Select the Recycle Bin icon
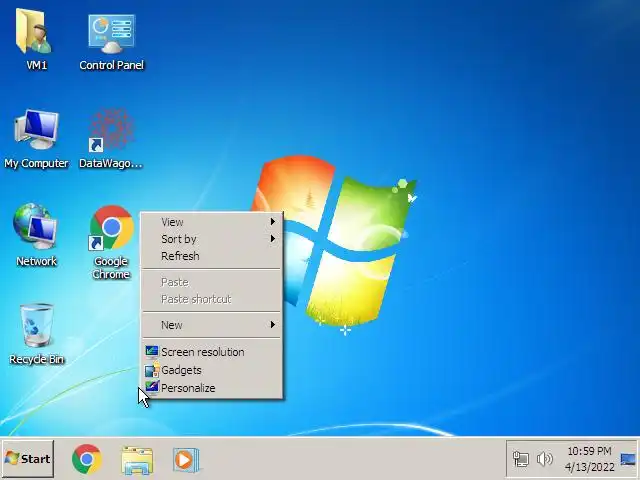 [x=36, y=326]
